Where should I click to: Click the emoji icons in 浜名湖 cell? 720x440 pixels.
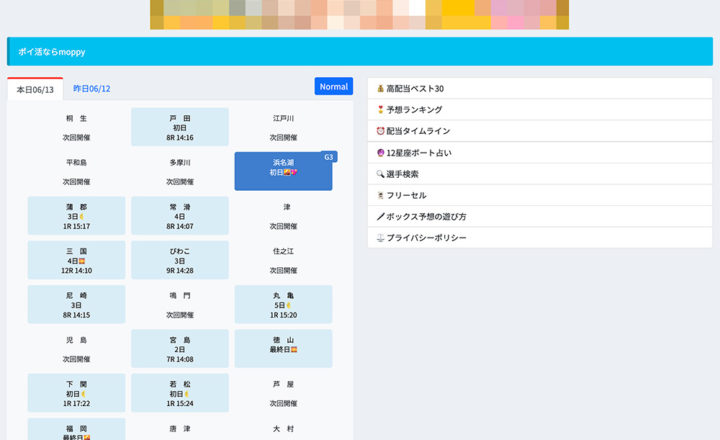point(291,172)
